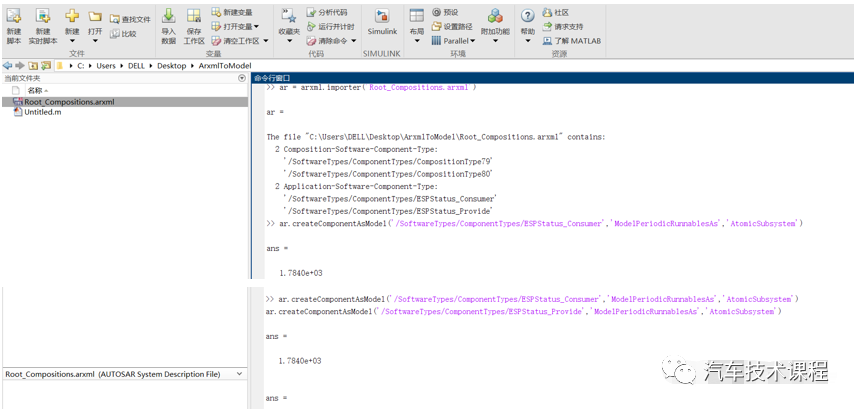This screenshot has width=856, height=409.
Task: Click the CompositionType80 path text
Action: (x=388, y=174)
